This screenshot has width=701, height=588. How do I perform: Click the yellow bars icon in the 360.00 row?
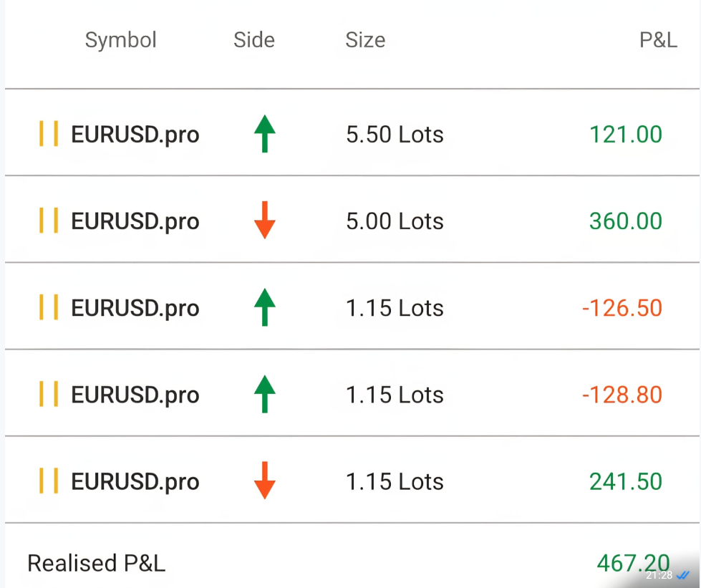[49, 221]
